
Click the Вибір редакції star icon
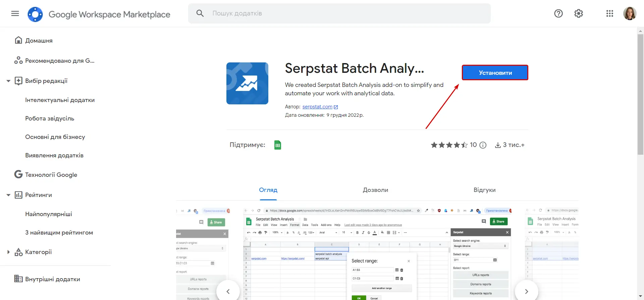coord(18,81)
